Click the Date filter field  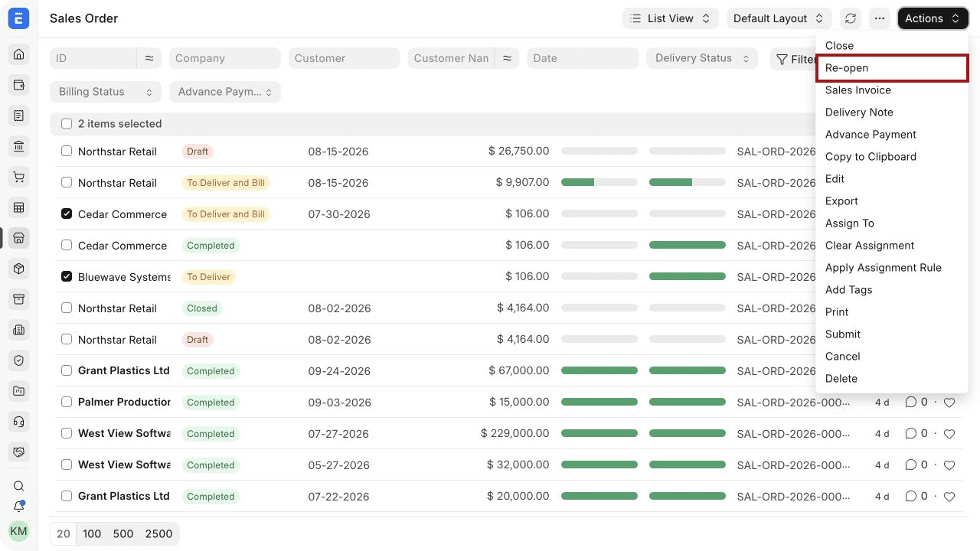pyautogui.click(x=583, y=58)
